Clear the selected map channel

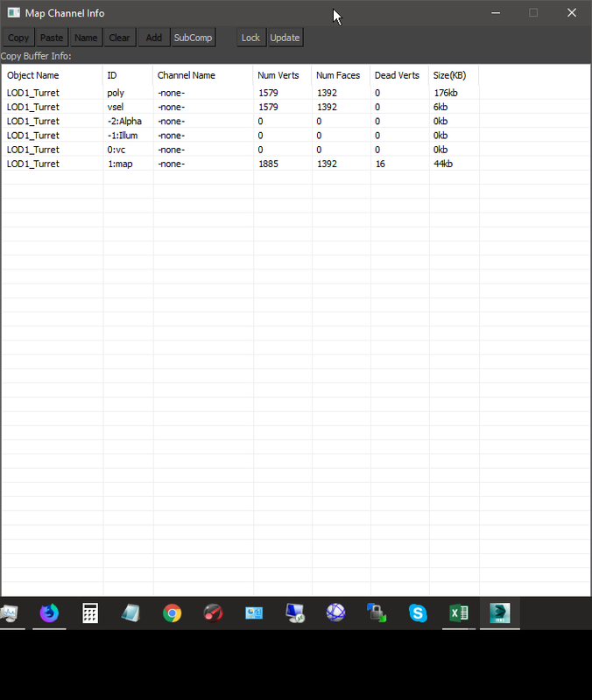[x=120, y=38]
